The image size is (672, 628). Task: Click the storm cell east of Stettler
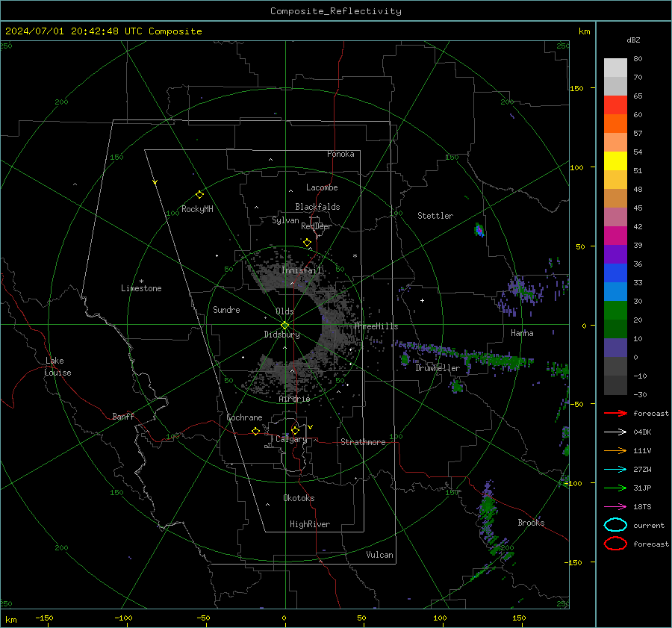click(479, 230)
